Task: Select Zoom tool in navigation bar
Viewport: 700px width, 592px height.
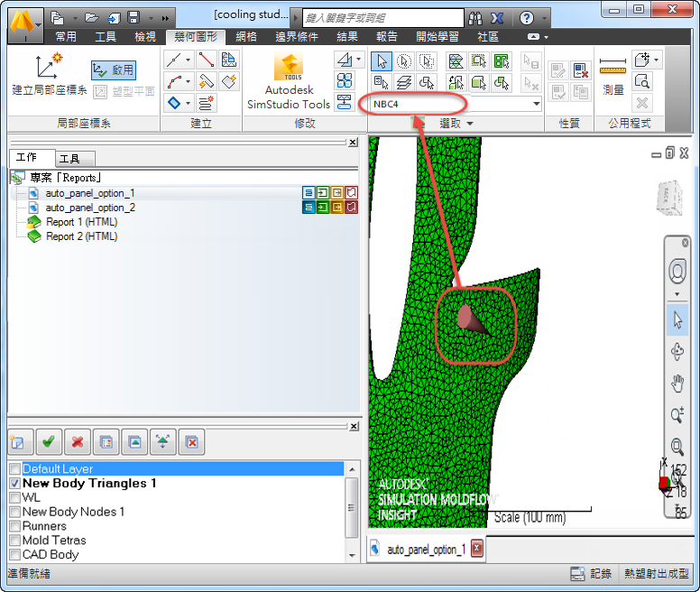Action: (677, 415)
